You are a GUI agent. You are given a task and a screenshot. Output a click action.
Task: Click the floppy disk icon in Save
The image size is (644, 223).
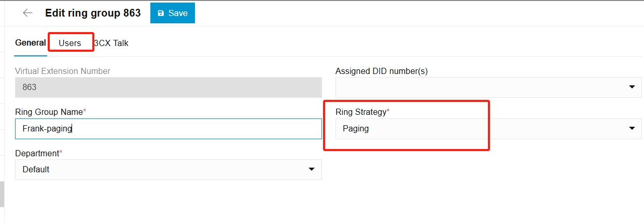161,13
